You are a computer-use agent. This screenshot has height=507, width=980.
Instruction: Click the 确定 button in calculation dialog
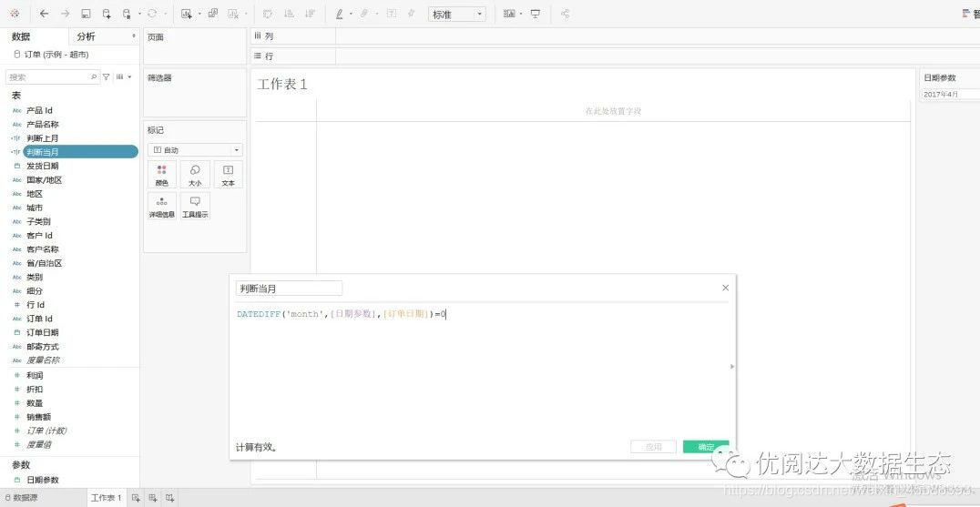click(x=706, y=447)
